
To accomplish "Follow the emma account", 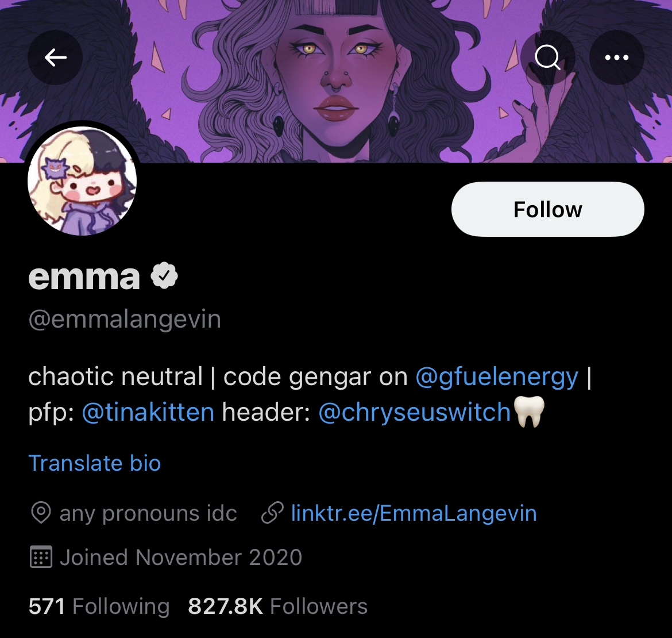I will tap(548, 209).
